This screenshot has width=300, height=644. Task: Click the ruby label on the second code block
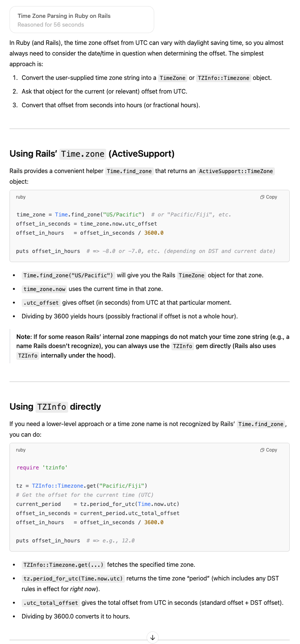click(x=21, y=450)
